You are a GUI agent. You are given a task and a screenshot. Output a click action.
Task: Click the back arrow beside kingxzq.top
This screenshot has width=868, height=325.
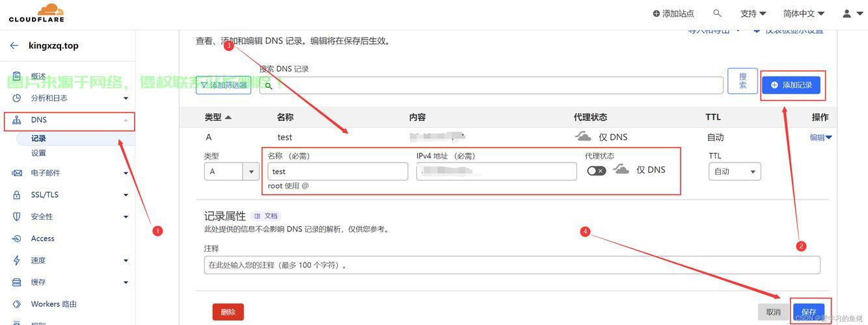click(x=14, y=45)
